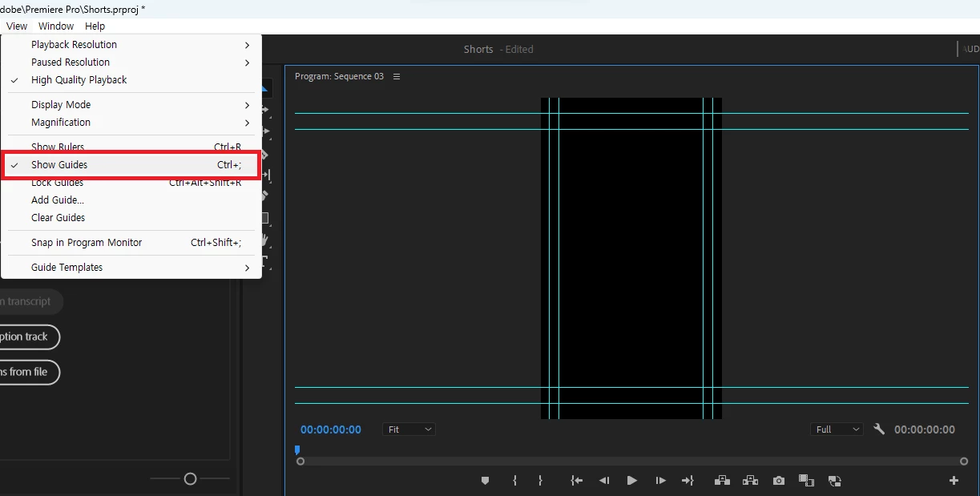This screenshot has height=496, width=980.
Task: Click the Mark In bracket icon
Action: pyautogui.click(x=514, y=481)
